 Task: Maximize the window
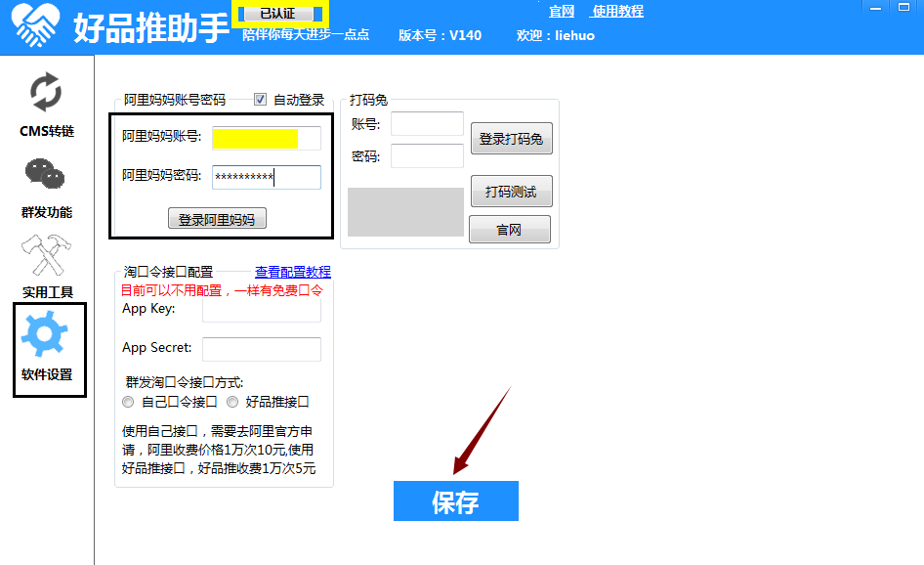(903, 8)
